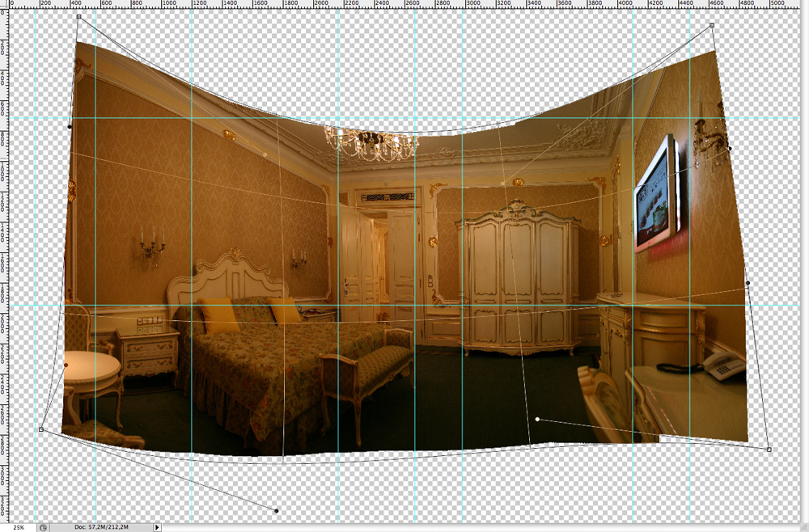Click the Doc: 57,2M/212,2M status info
Screen dimensions: 809x532
pos(99,527)
